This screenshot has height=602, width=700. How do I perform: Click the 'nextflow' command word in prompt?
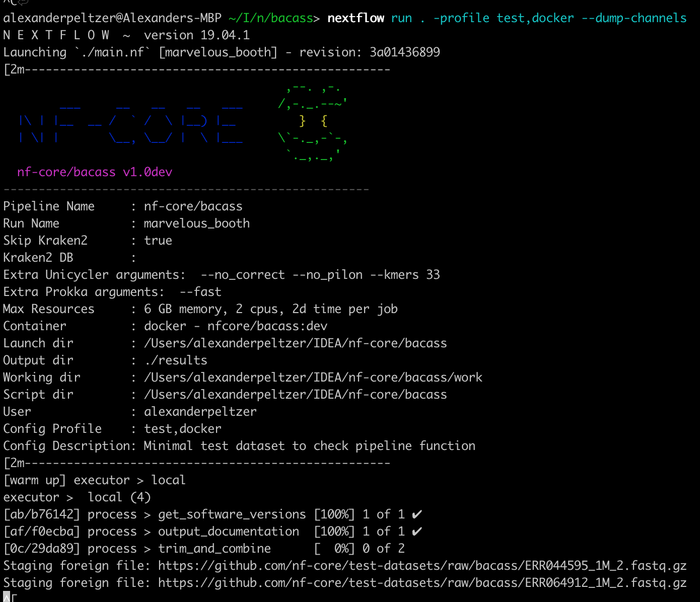point(356,18)
